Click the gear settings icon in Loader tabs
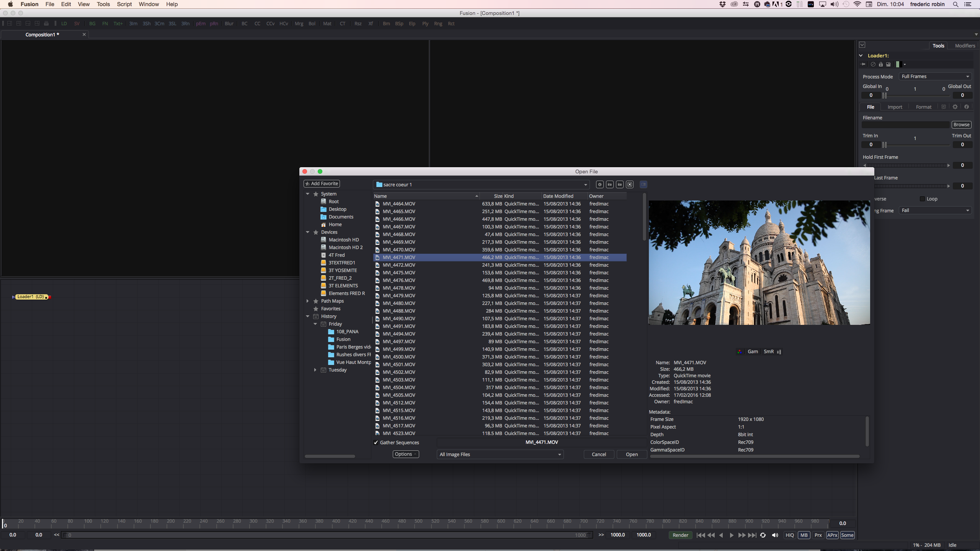980x551 pixels. (955, 107)
